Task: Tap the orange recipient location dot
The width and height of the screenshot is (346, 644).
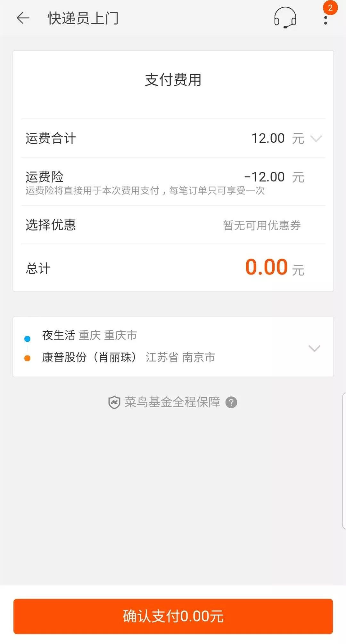Action: (28, 358)
